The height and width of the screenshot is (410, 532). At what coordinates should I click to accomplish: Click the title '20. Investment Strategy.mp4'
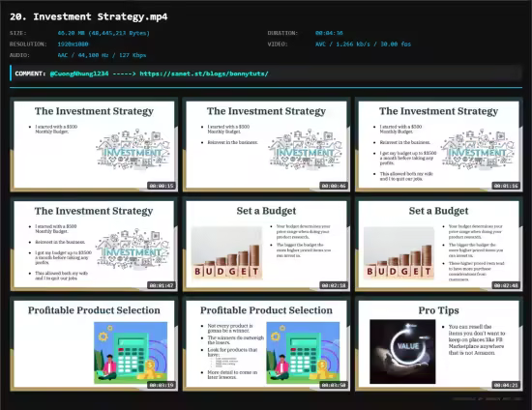(89, 16)
